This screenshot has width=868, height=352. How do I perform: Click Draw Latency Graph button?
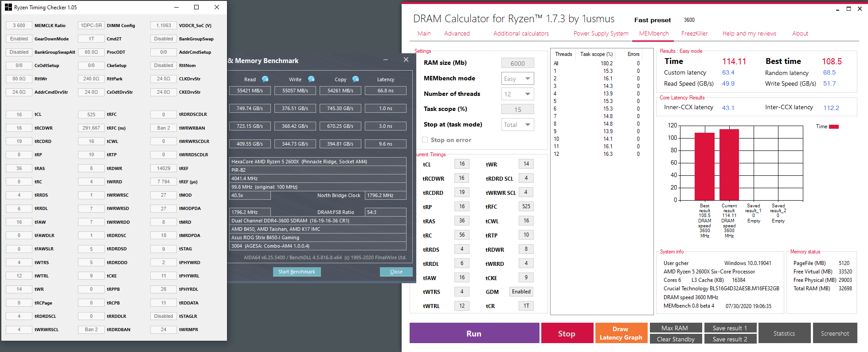point(621,333)
